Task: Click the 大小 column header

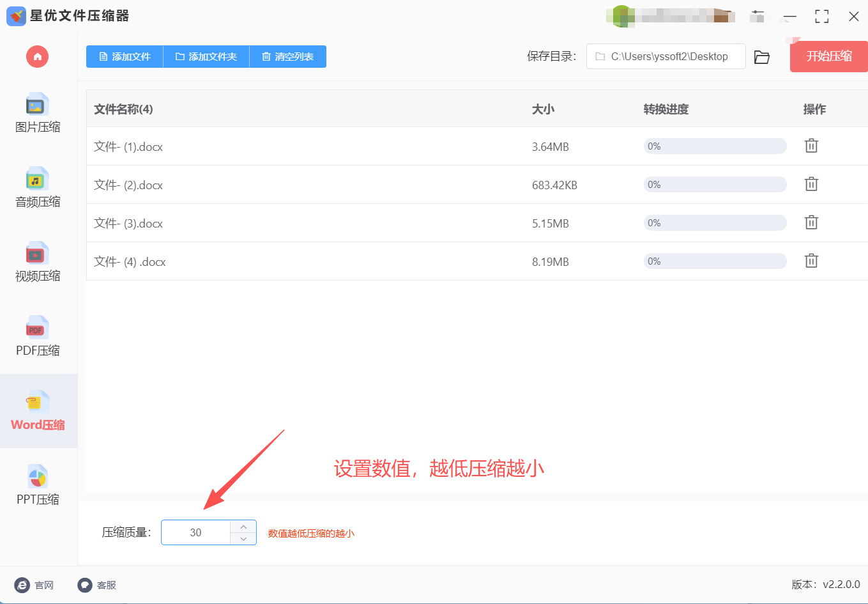Action: [x=544, y=109]
